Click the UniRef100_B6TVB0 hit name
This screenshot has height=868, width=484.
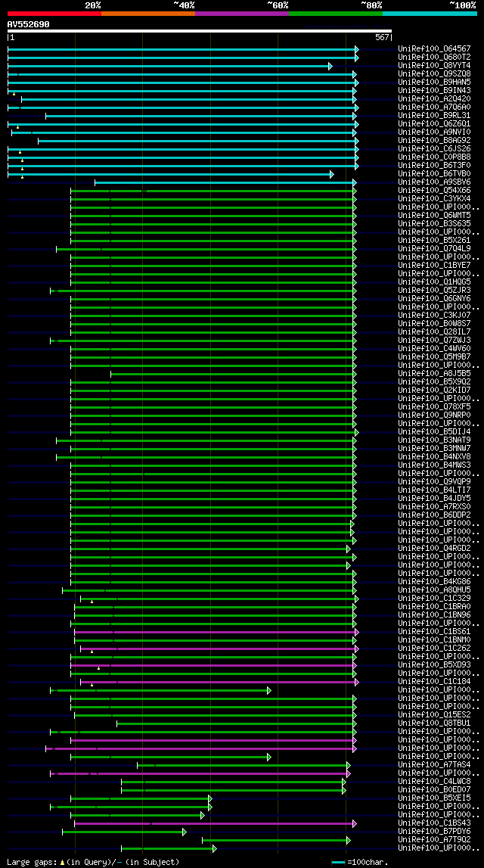(x=434, y=174)
